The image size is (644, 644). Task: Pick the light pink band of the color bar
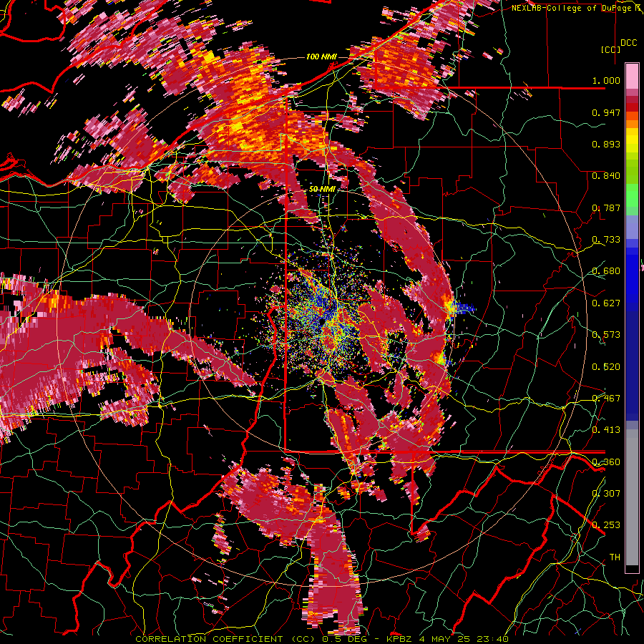[x=632, y=76]
